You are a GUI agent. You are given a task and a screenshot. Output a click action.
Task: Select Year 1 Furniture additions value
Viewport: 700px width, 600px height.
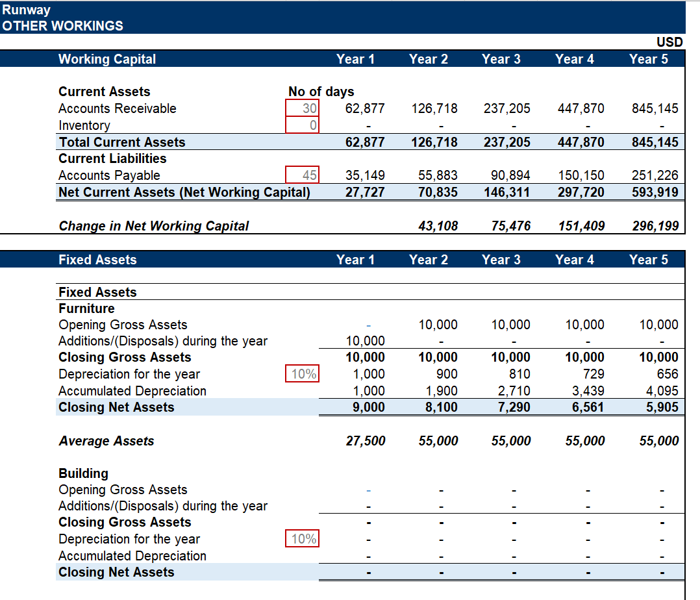[365, 341]
